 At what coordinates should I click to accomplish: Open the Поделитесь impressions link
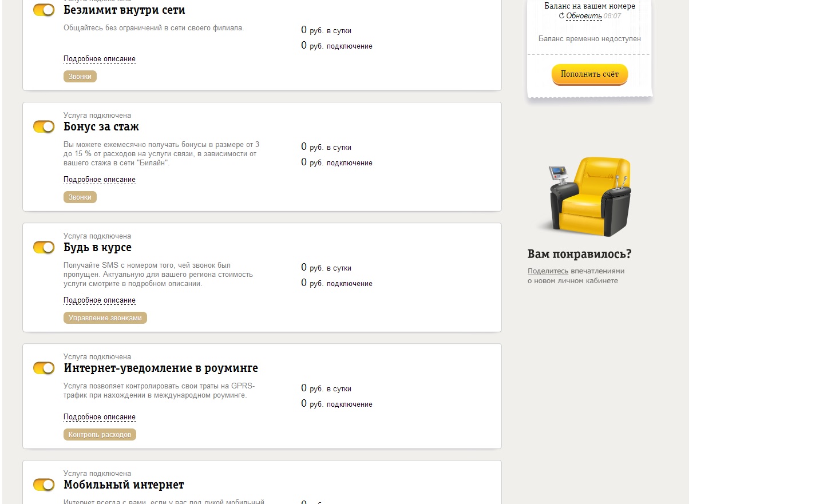tap(548, 271)
